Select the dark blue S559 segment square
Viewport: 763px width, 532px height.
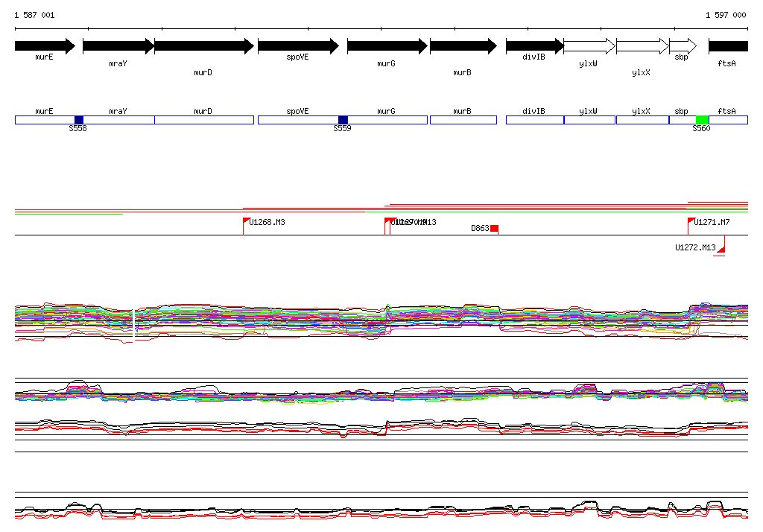343,120
